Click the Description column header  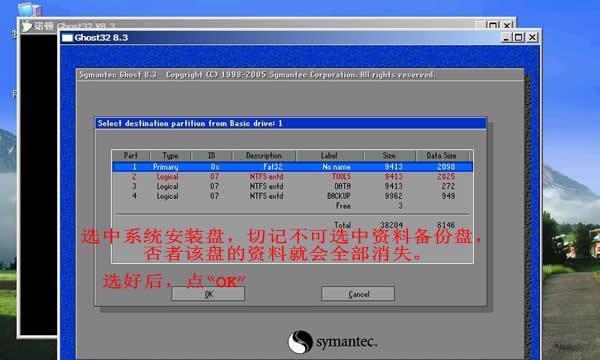click(x=264, y=155)
